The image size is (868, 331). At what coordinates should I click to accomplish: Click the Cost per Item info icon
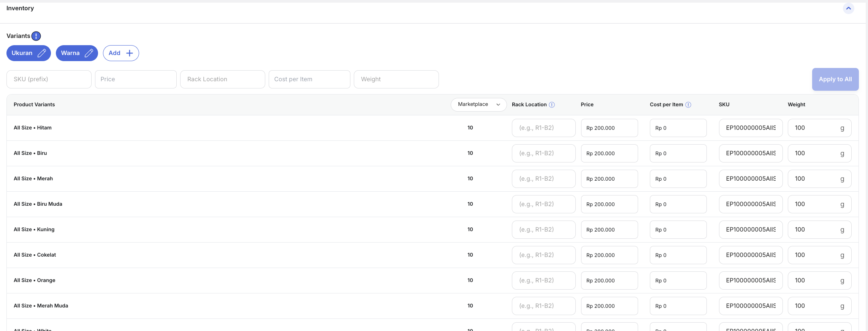coord(688,105)
